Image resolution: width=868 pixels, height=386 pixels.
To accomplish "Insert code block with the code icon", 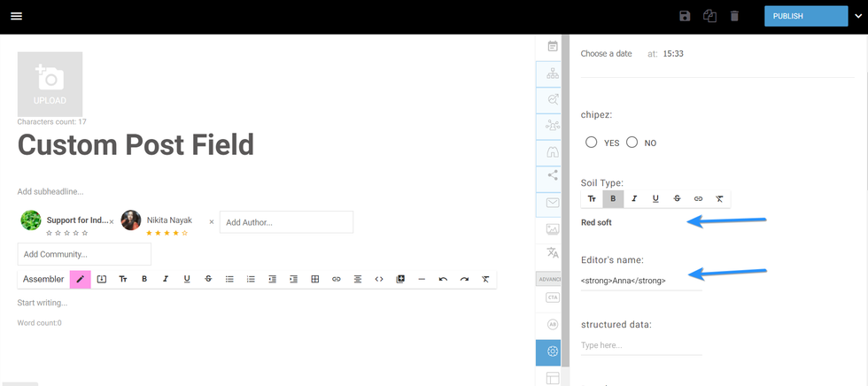I will 379,279.
